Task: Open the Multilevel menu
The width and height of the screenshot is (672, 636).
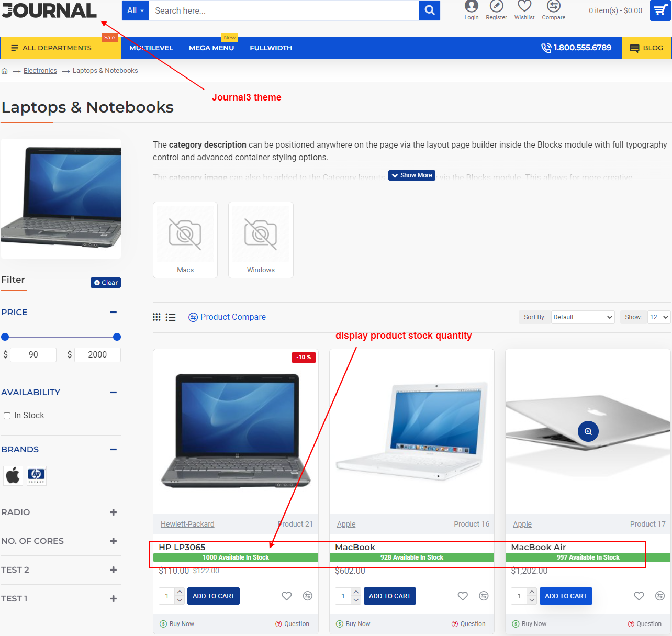Action: pyautogui.click(x=151, y=48)
